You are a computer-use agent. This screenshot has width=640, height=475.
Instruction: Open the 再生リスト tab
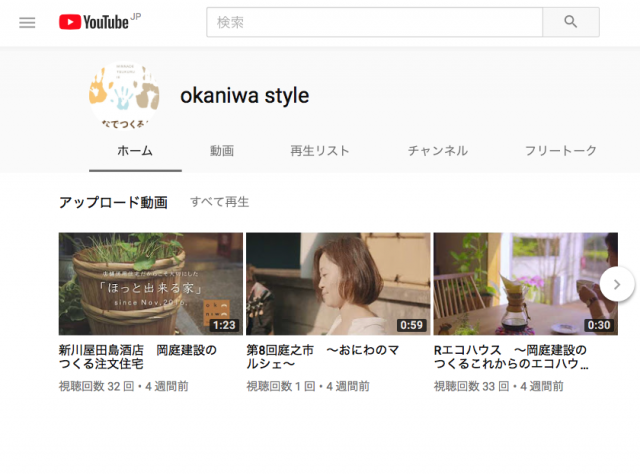click(x=320, y=151)
